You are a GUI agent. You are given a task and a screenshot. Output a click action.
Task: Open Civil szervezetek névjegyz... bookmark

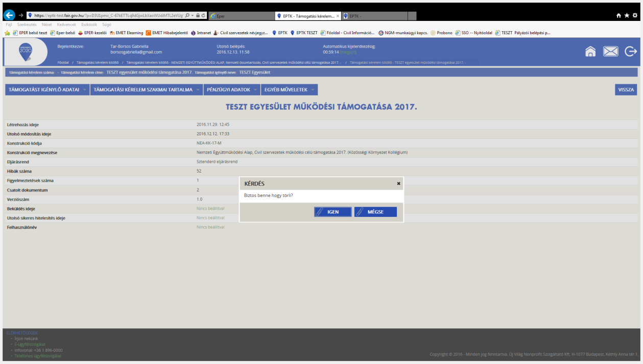pos(241,33)
